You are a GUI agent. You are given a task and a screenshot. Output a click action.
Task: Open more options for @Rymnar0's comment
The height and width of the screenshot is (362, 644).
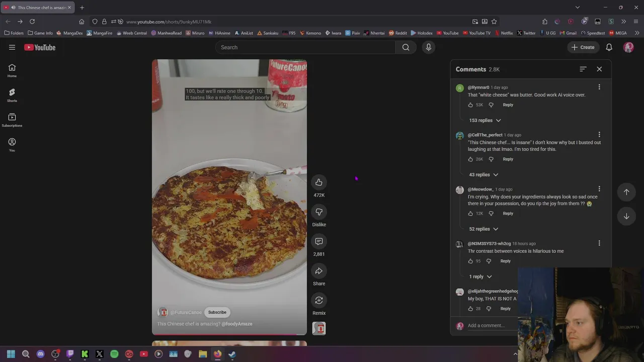(599, 87)
